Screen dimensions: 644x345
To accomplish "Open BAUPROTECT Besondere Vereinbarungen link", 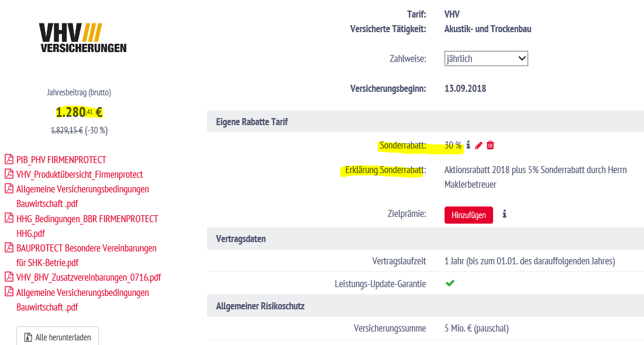I will 86,256.
